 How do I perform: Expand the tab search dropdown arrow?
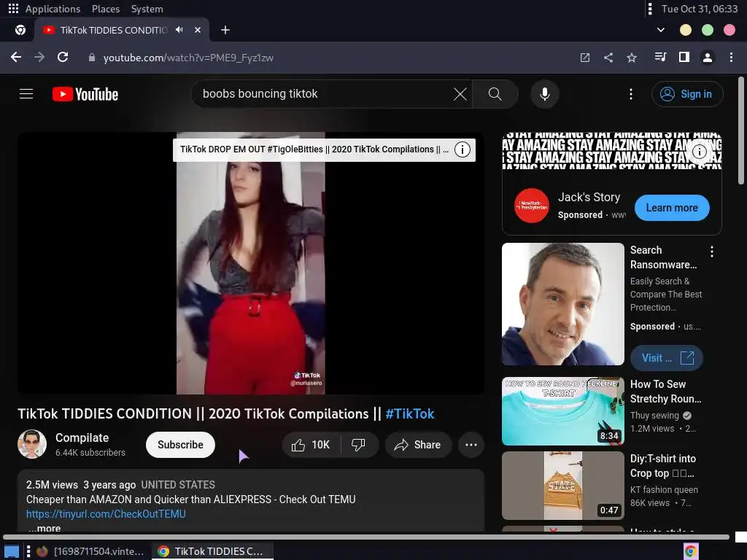tap(661, 30)
